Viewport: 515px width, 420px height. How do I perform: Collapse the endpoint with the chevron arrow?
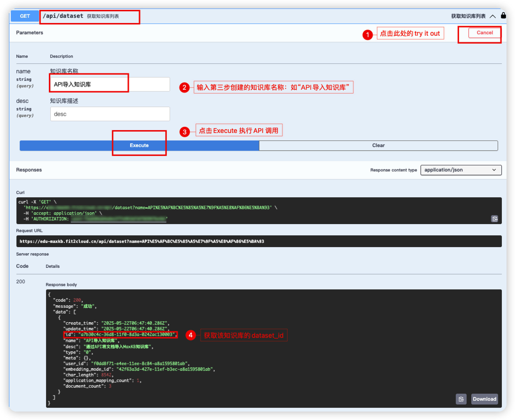point(493,16)
